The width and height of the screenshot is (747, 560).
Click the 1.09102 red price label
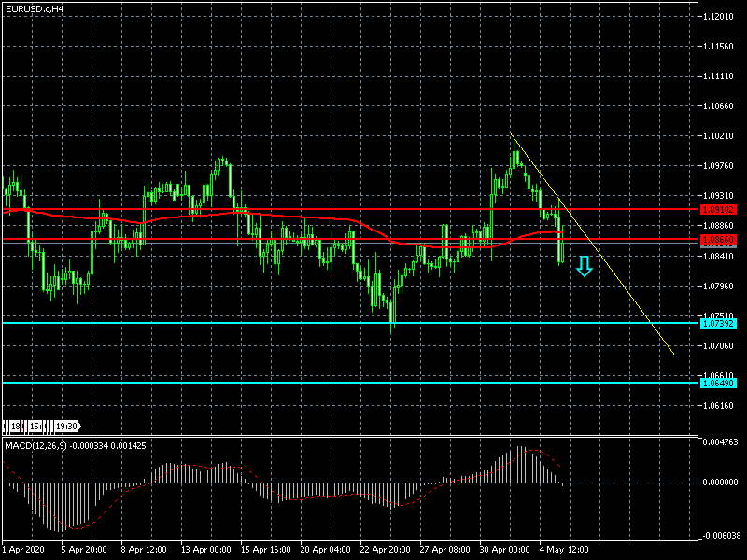coord(718,210)
